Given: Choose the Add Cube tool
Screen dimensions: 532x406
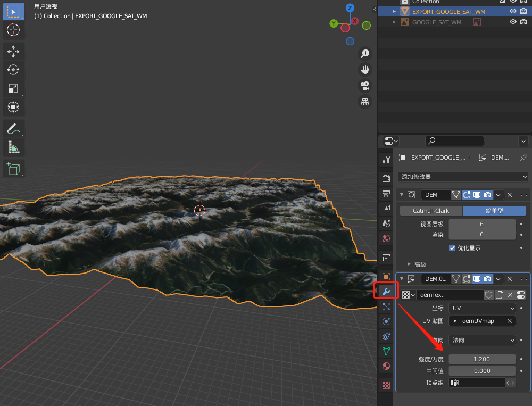Looking at the screenshot, I should point(13,169).
